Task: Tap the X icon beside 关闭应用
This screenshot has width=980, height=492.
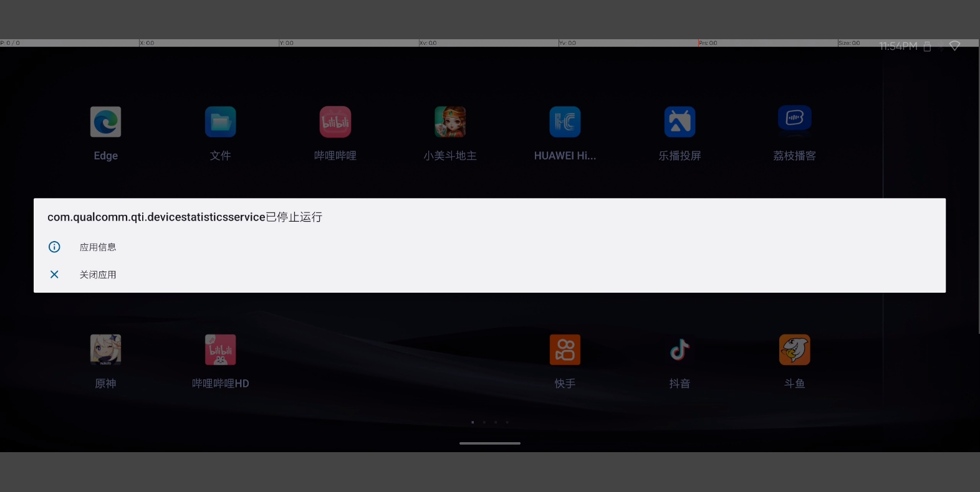Action: [x=54, y=274]
